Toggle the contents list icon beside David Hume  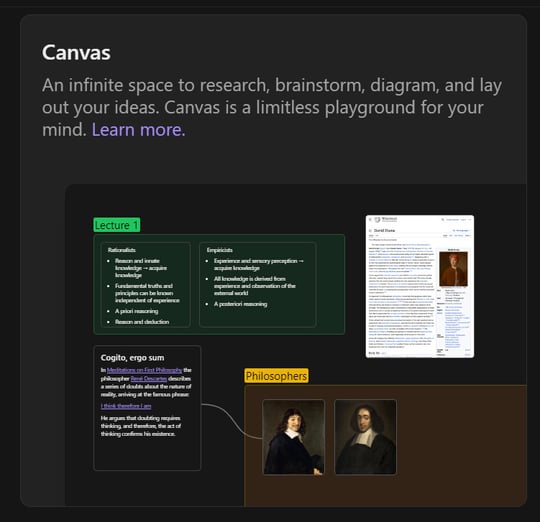pyautogui.click(x=370, y=230)
